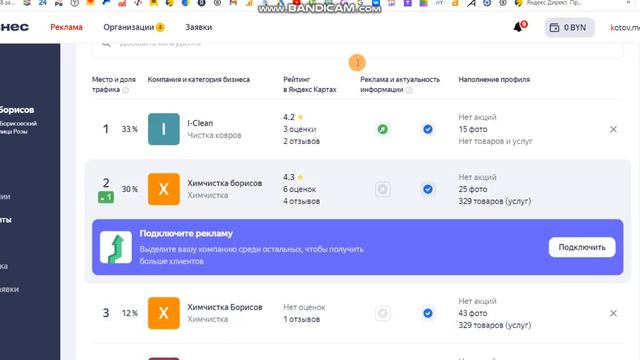
Task: Click the blue verified checkmark in row 3
Action: point(427,313)
